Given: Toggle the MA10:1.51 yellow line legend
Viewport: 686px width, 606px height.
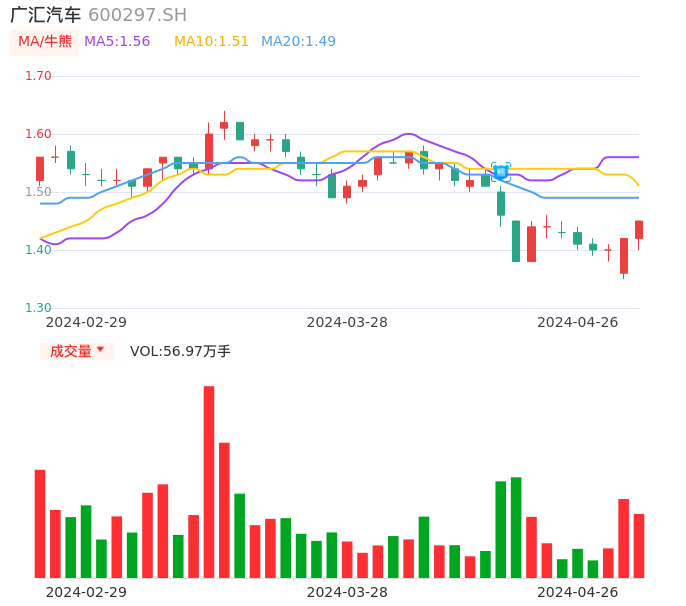Looking at the screenshot, I should click(211, 42).
